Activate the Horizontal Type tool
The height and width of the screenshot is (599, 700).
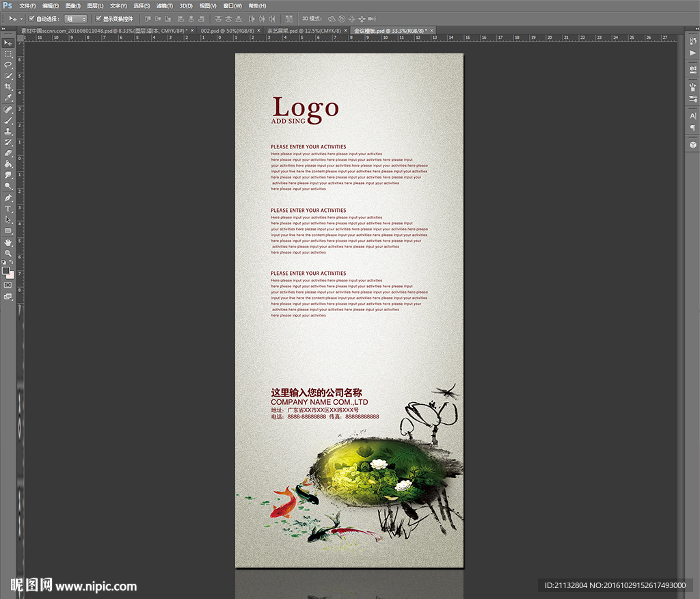tap(8, 209)
